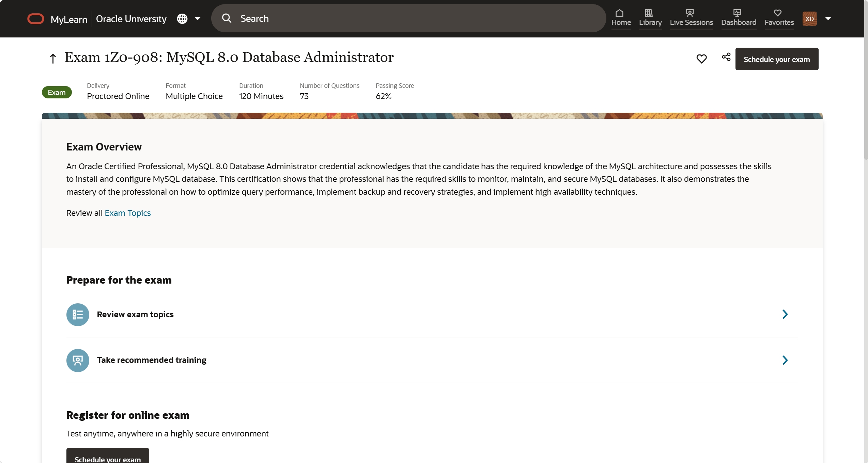Expand Review exam topics chevron
Viewport: 868px width, 463px height.
click(x=785, y=314)
